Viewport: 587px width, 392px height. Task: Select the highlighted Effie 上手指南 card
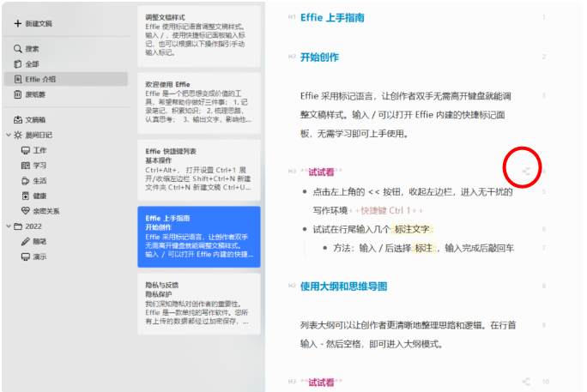pyautogui.click(x=199, y=237)
